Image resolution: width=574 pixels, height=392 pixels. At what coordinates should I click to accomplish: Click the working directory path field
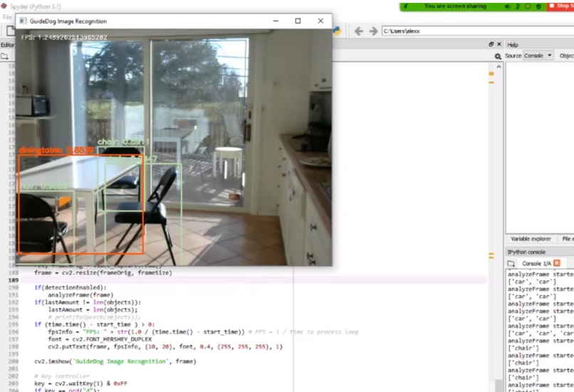(x=478, y=31)
